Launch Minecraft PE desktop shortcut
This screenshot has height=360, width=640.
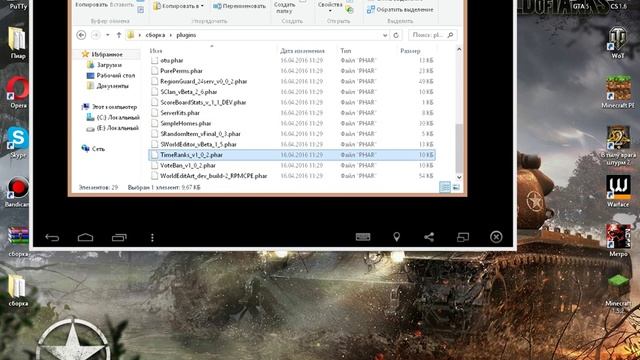[618, 92]
